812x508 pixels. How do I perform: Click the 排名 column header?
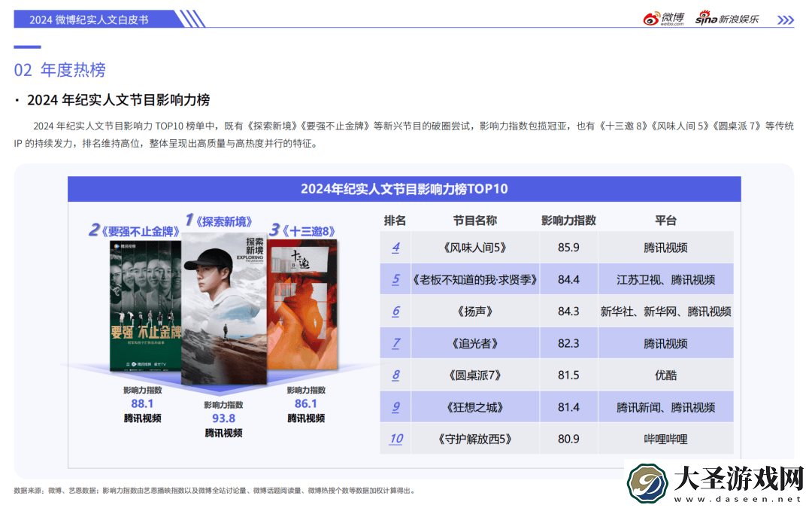click(x=395, y=221)
